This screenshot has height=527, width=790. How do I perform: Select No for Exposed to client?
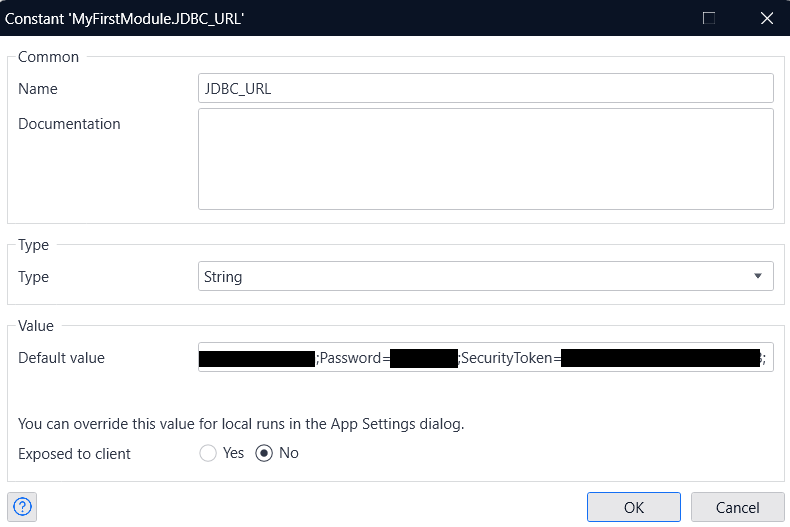pos(265,453)
